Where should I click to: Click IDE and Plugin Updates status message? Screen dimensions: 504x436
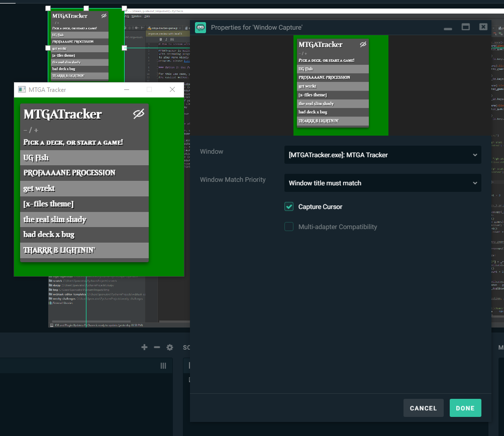(98, 325)
